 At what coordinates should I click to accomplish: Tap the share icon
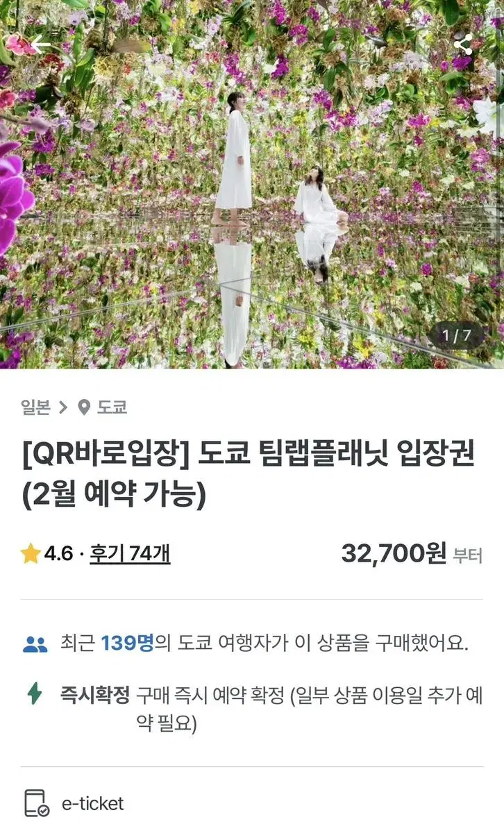[x=462, y=44]
